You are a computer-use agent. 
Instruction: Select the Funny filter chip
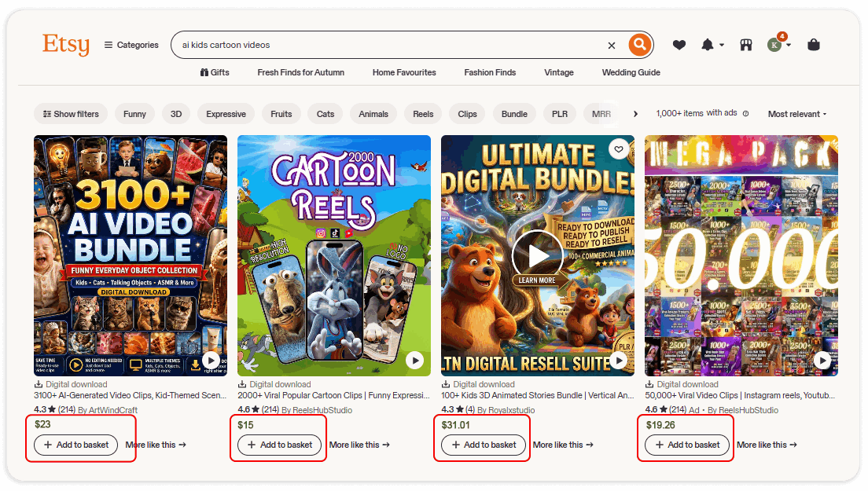pyautogui.click(x=134, y=114)
